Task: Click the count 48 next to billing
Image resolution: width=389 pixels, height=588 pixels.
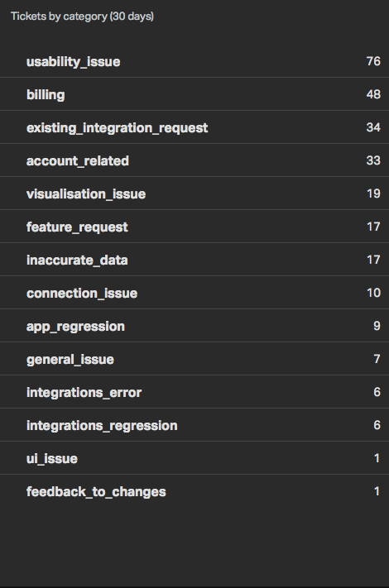Action: coord(373,94)
